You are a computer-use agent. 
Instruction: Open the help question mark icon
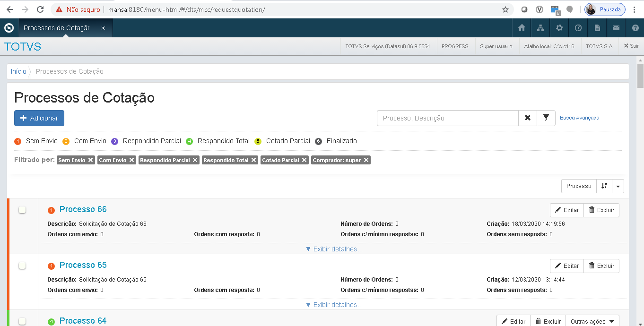click(635, 28)
